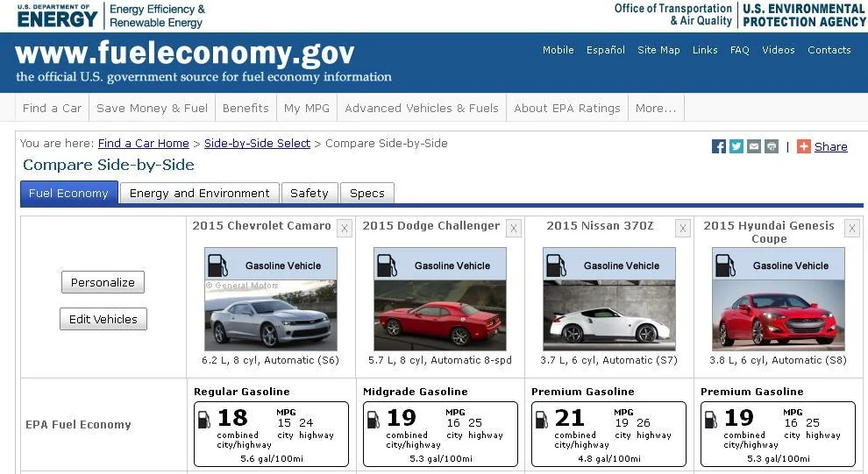Viewport: 868px width, 474px height.
Task: Click pump icon beside Challenger 19 MPG
Action: tap(374, 420)
